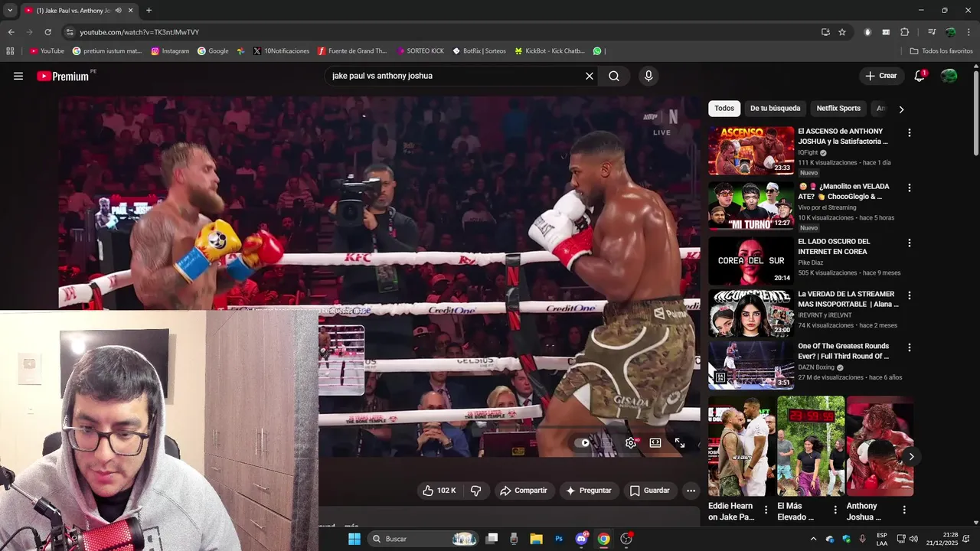Open a new browser tab
Screen dimensions: 980x551
coord(149,11)
